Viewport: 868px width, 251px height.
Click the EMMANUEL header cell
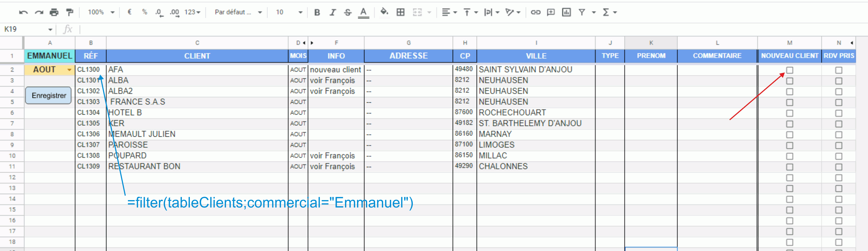(49, 56)
